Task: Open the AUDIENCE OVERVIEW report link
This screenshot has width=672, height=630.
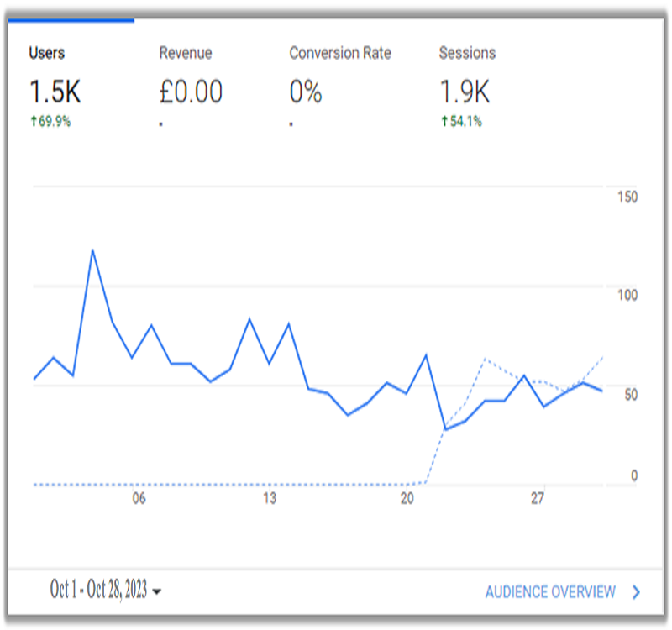Action: 550,592
